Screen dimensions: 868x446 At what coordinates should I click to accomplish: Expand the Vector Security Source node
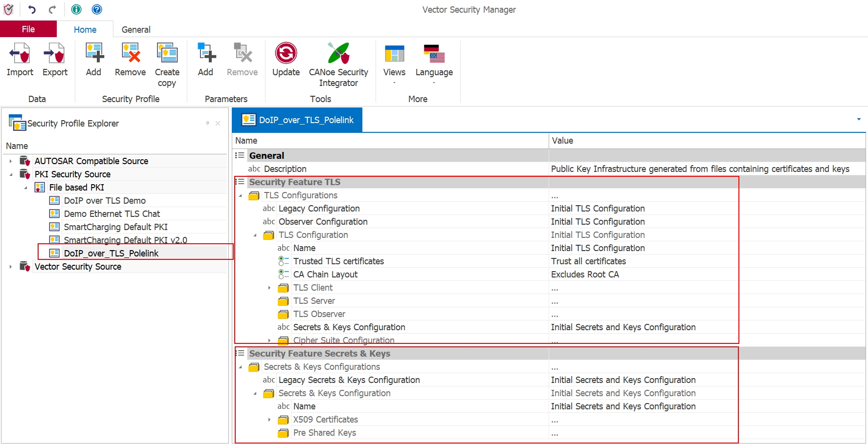point(11,267)
